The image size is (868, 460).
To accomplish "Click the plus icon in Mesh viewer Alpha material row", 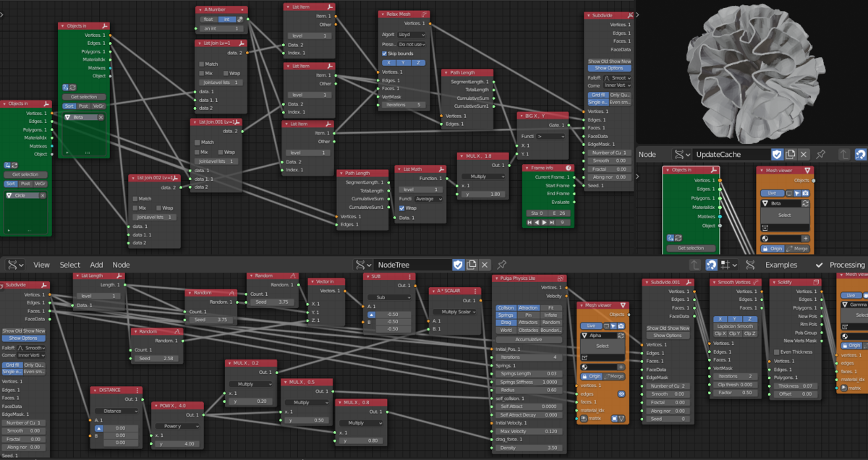I will click(621, 367).
